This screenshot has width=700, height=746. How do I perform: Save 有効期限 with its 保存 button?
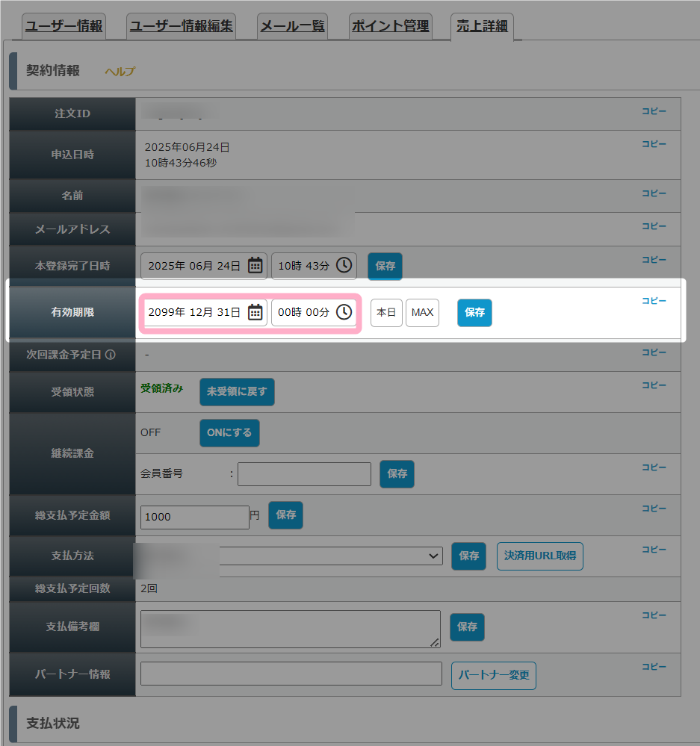474,313
